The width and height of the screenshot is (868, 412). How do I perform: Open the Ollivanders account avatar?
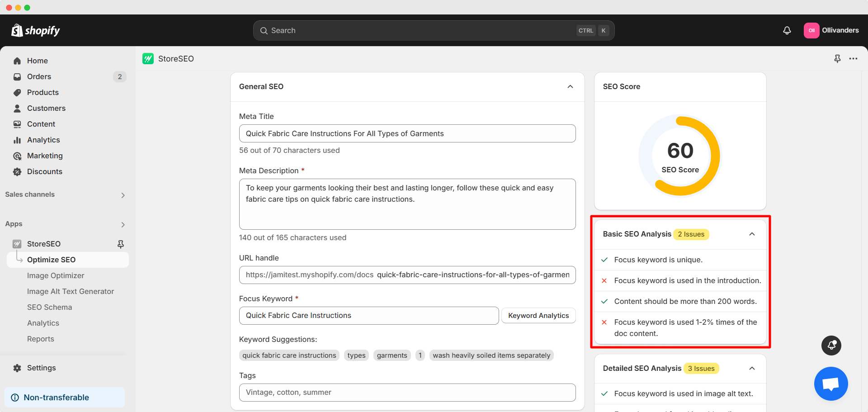pyautogui.click(x=811, y=30)
